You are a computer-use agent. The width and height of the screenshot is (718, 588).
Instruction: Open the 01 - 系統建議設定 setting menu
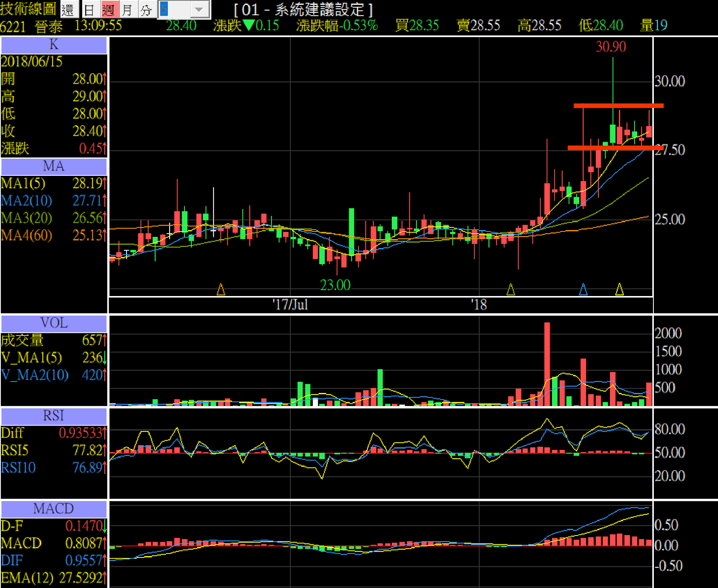303,9
